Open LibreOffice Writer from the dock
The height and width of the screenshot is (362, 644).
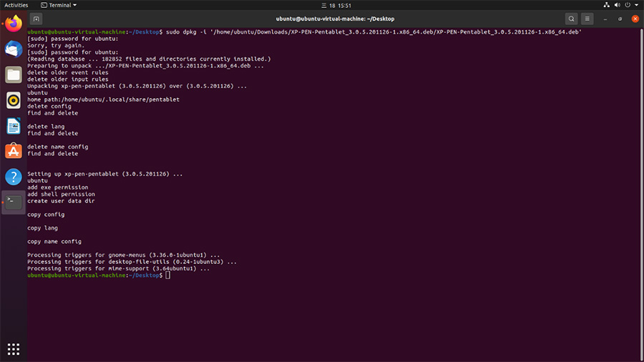click(x=13, y=126)
